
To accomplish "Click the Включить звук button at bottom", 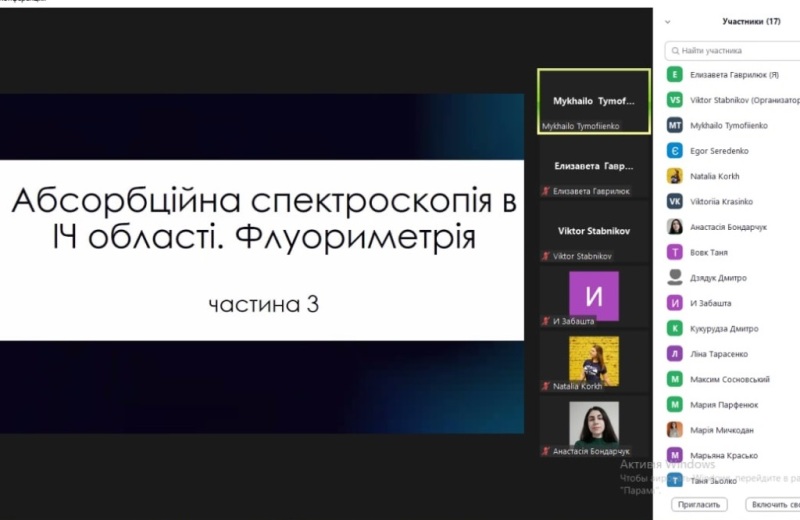I will 773,505.
